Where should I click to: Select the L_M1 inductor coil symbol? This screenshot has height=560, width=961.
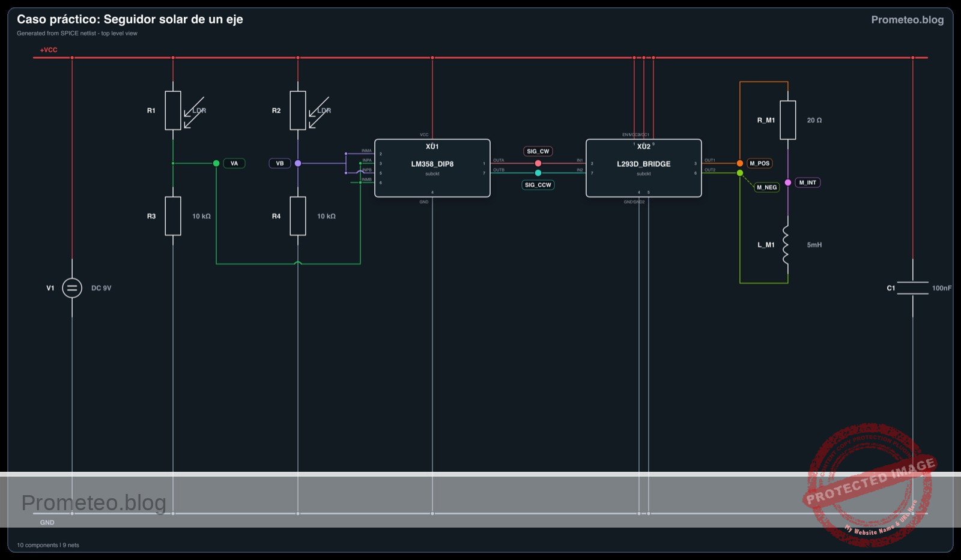(x=786, y=245)
